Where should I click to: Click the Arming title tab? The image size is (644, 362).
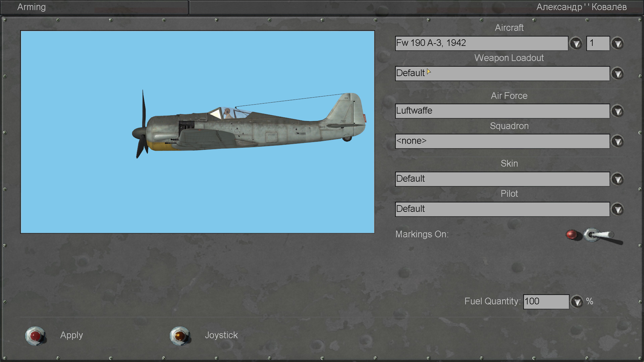click(32, 7)
